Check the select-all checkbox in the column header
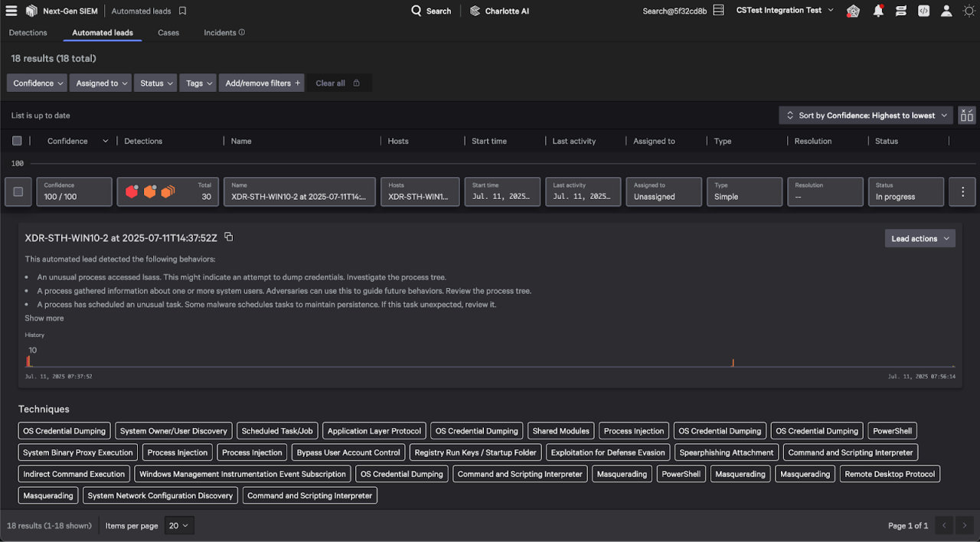 pyautogui.click(x=16, y=141)
